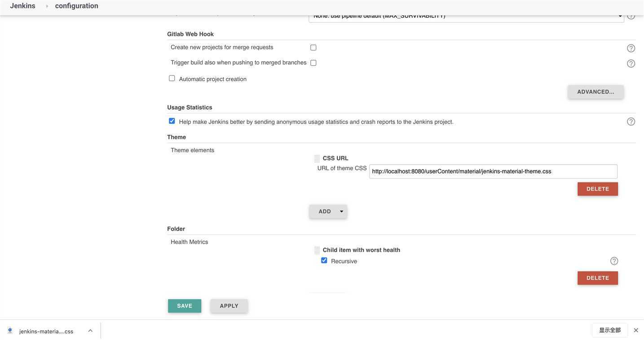Click the Child item with worst health title
The image size is (644, 340).
[362, 250]
